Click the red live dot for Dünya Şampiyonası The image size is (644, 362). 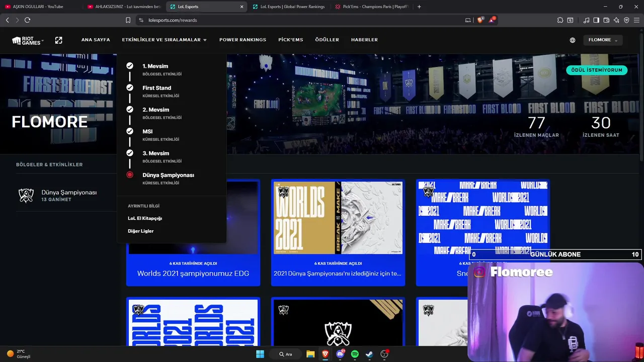tap(130, 175)
